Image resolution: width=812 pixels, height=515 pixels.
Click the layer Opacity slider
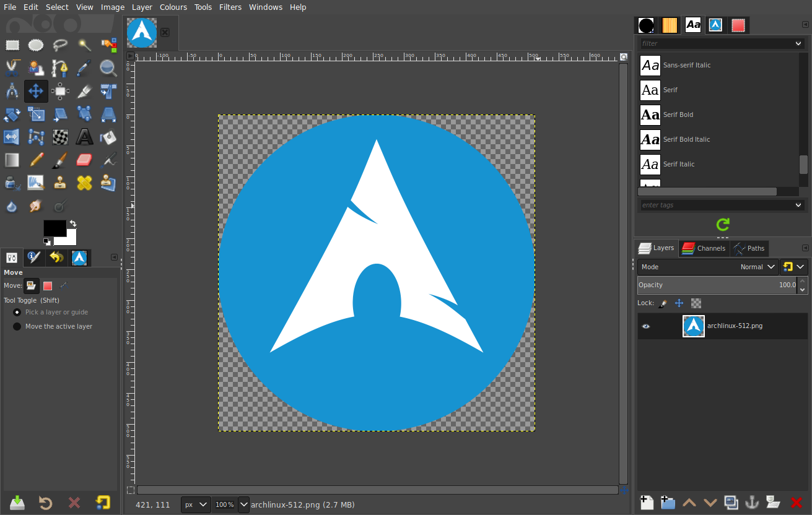(717, 285)
